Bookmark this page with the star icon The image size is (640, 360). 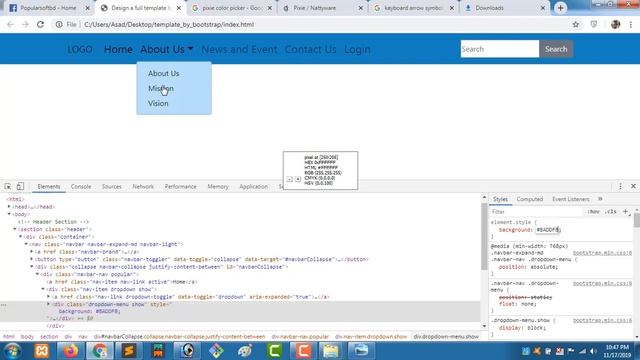coord(576,24)
